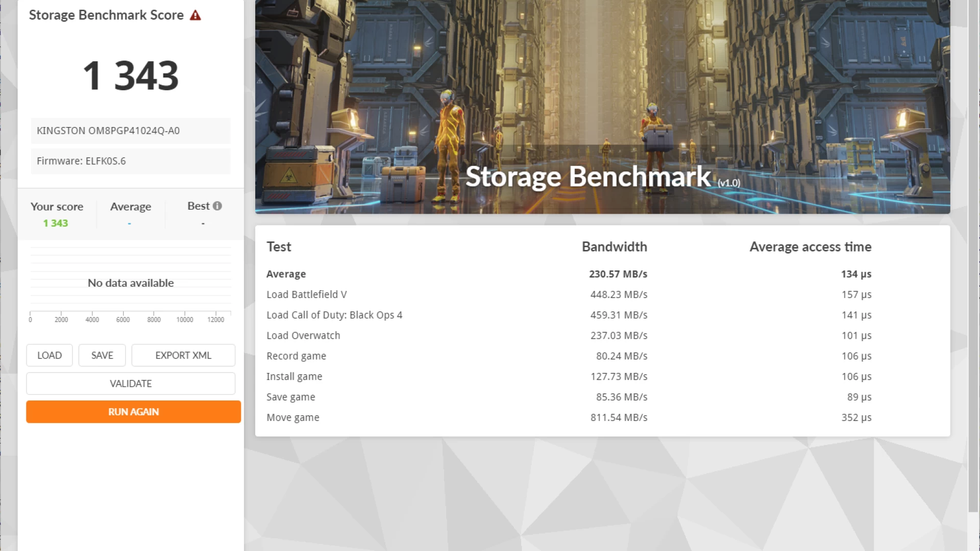Viewport: 980px width, 551px height.
Task: Export results with EXPORT XML button
Action: (x=183, y=355)
